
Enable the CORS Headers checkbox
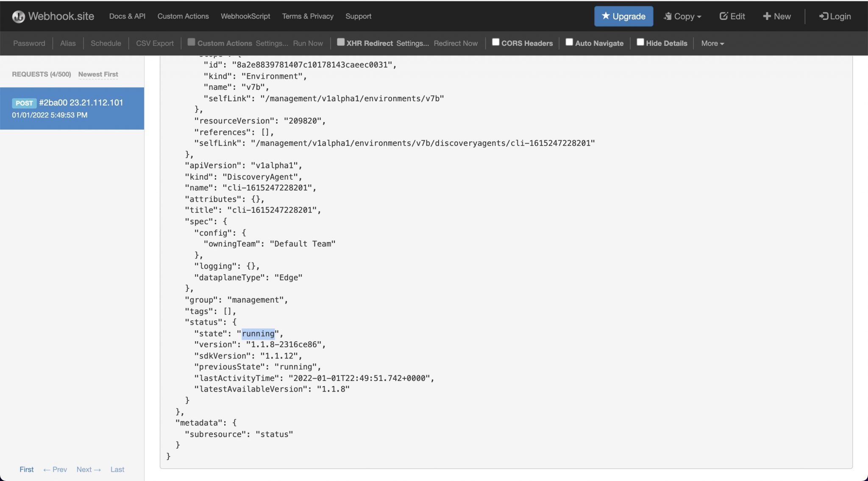(x=495, y=42)
